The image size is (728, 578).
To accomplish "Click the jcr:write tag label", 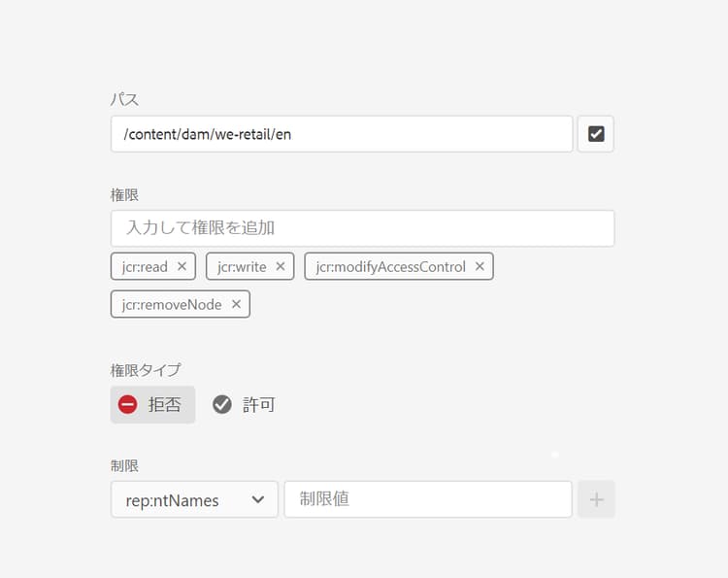I will click(x=242, y=267).
